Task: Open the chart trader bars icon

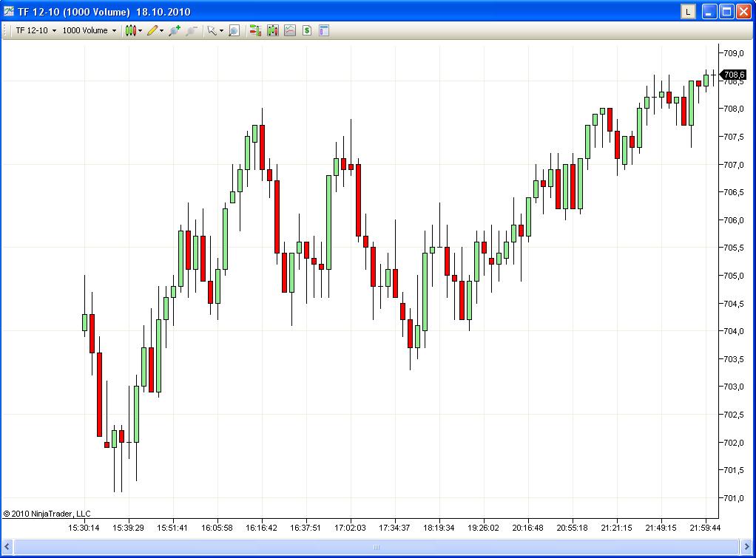Action: [255, 31]
